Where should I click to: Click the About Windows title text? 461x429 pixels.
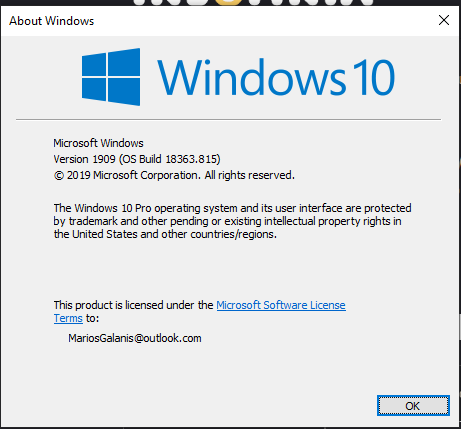52,21
